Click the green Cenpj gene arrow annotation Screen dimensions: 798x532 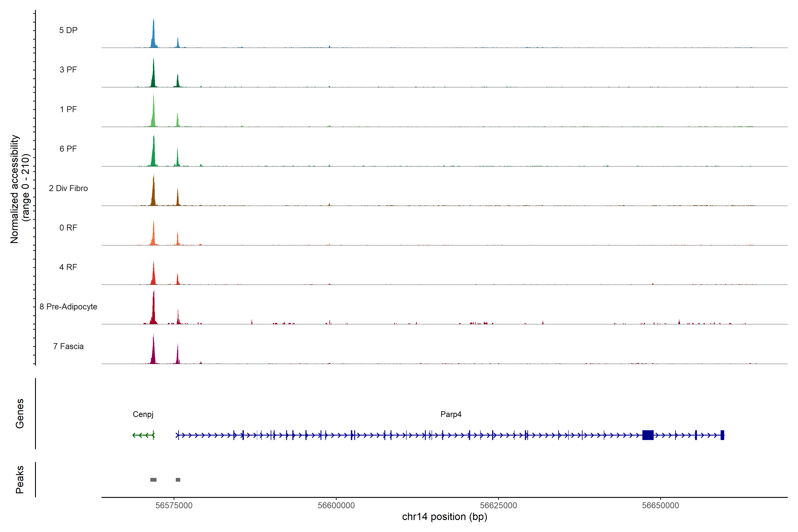[x=143, y=435]
